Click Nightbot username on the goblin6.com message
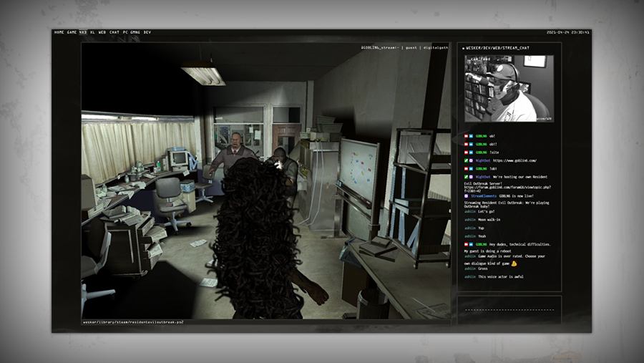 [x=483, y=161]
